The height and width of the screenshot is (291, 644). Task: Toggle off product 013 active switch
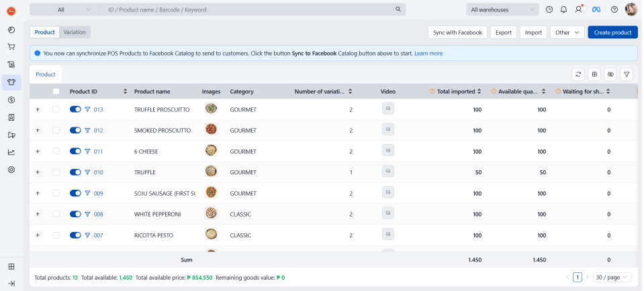click(x=75, y=109)
